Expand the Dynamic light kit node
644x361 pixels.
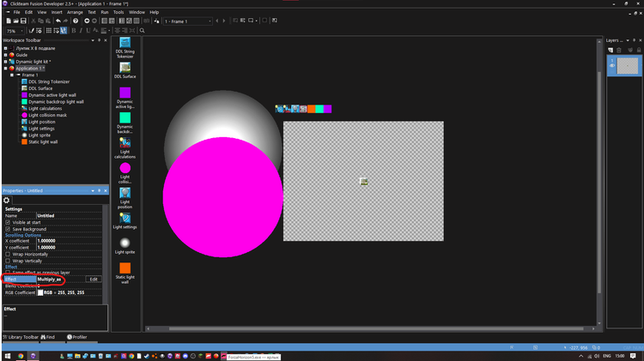coord(6,62)
